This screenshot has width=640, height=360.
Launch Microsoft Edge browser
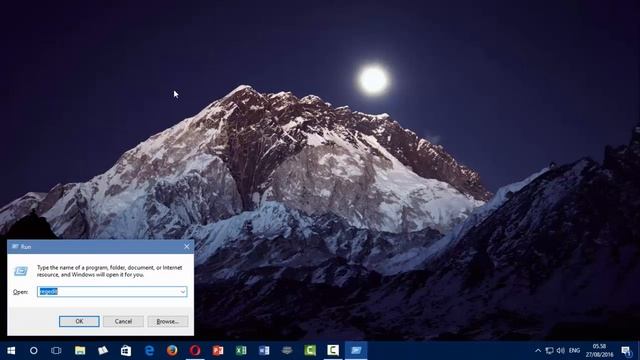click(149, 350)
